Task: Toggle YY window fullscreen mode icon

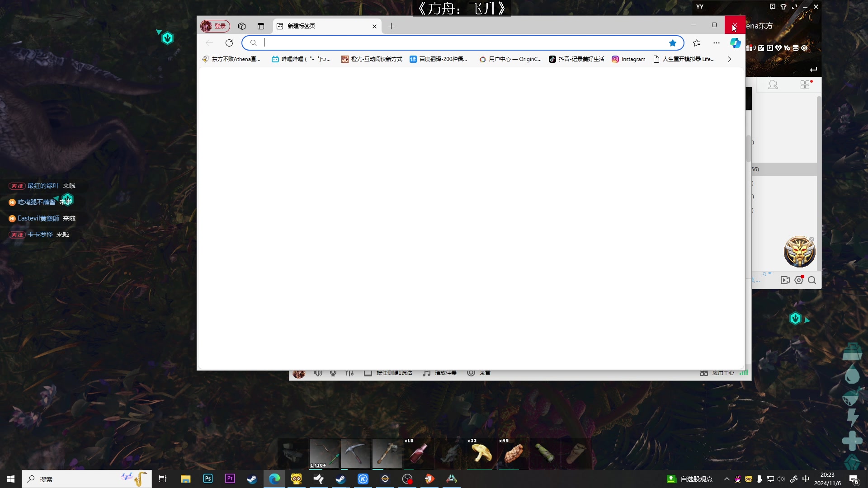Action: coord(794,7)
